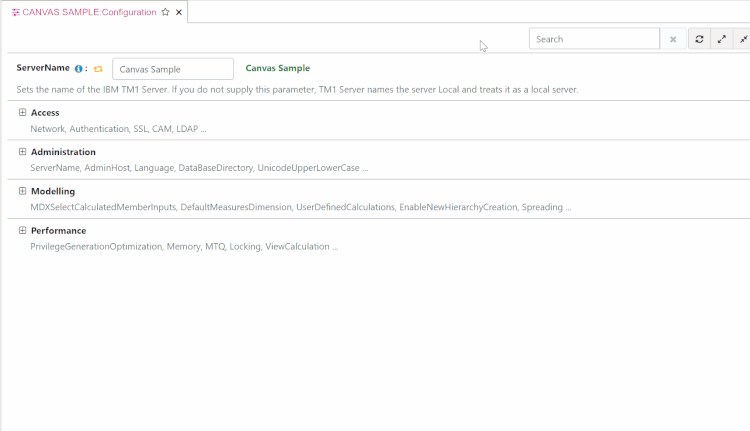Screen dimensions: 750x431
Task: Select the CANVAS SAMPLE:Configuration tab
Action: tap(88, 12)
